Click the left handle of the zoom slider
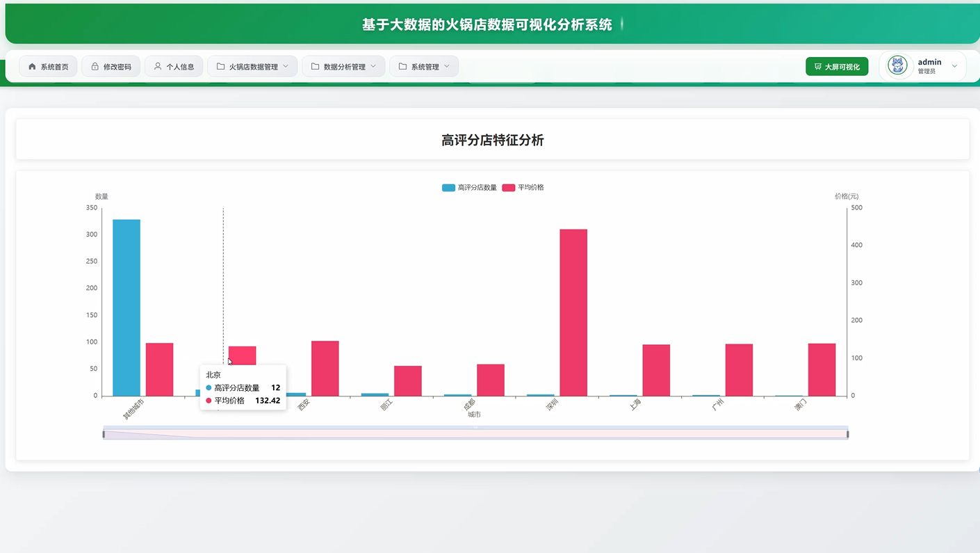 104,434
